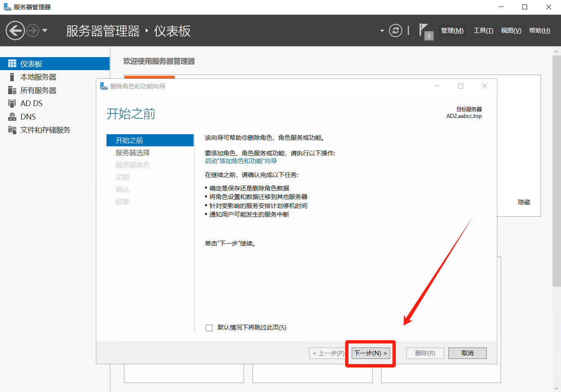Select the DNS role icon
The width and height of the screenshot is (561, 392).
(12, 117)
